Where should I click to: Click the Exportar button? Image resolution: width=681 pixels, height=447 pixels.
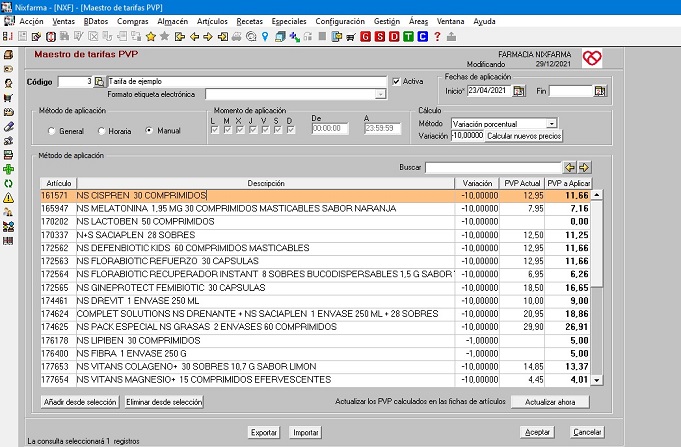point(264,432)
